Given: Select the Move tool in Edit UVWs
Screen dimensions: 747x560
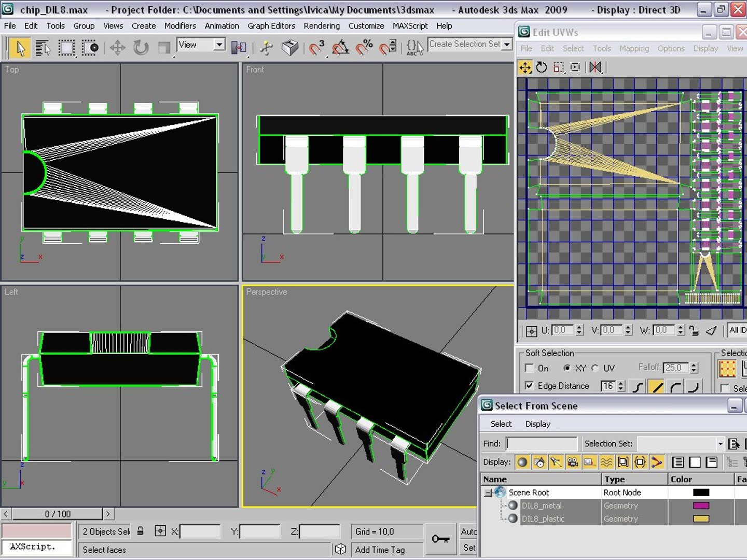Looking at the screenshot, I should coord(525,67).
